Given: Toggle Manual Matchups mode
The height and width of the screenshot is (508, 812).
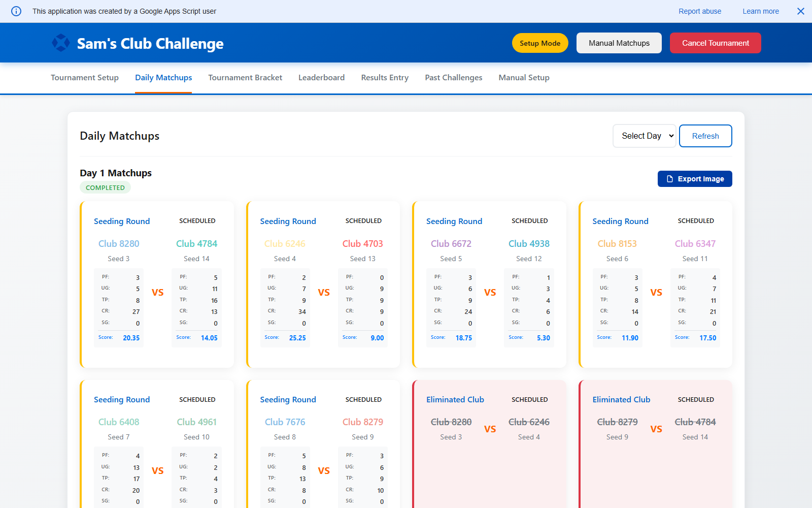Looking at the screenshot, I should point(619,43).
